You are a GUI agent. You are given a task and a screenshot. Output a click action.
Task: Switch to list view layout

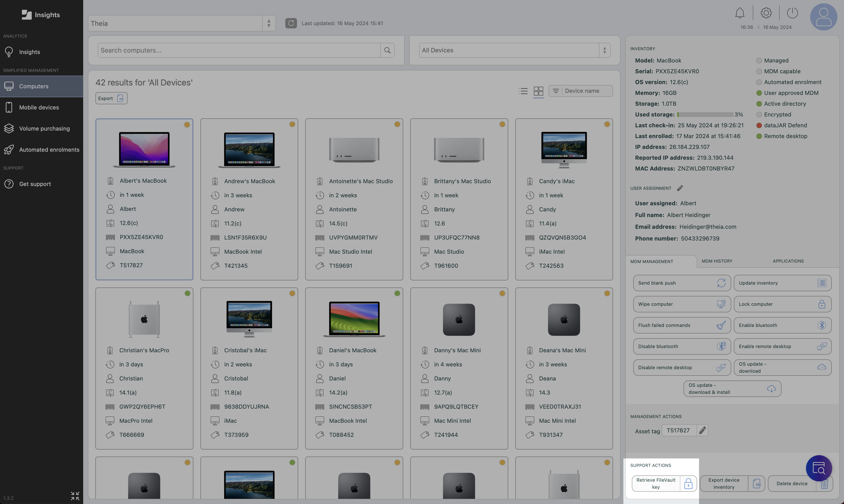click(x=523, y=91)
